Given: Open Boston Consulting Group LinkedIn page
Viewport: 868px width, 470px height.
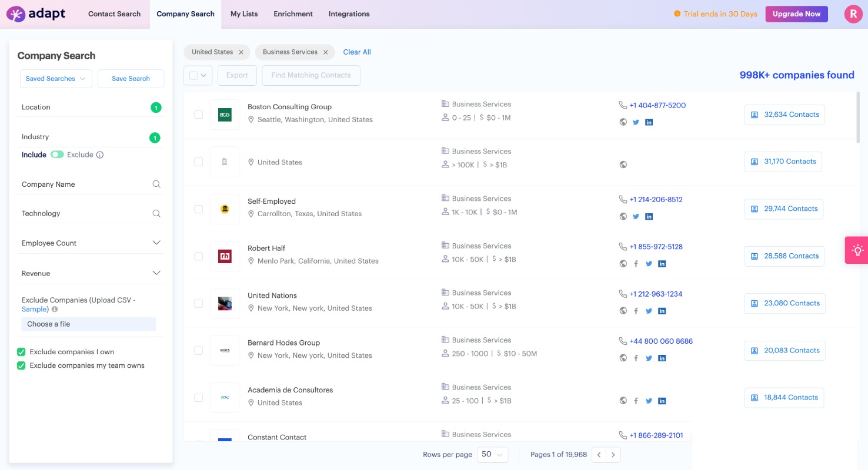Looking at the screenshot, I should 649,122.
